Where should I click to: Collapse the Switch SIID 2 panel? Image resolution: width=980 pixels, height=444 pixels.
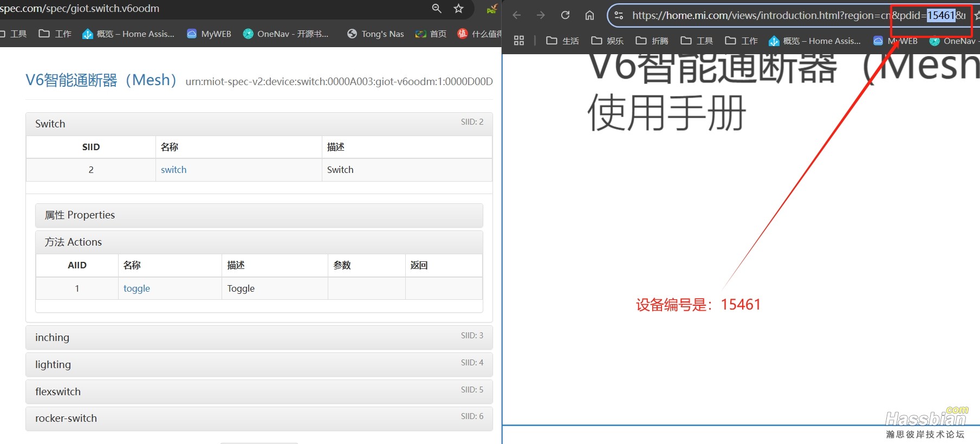pos(259,124)
